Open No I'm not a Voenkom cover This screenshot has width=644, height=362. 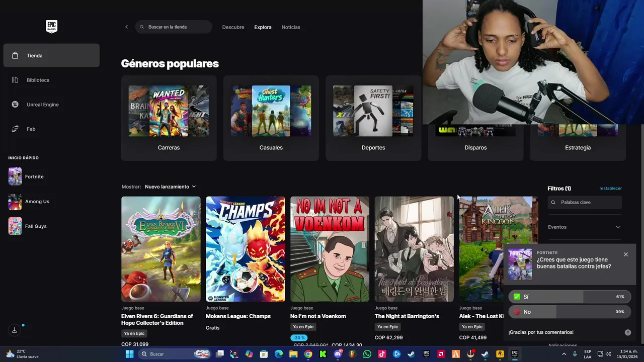(x=330, y=249)
